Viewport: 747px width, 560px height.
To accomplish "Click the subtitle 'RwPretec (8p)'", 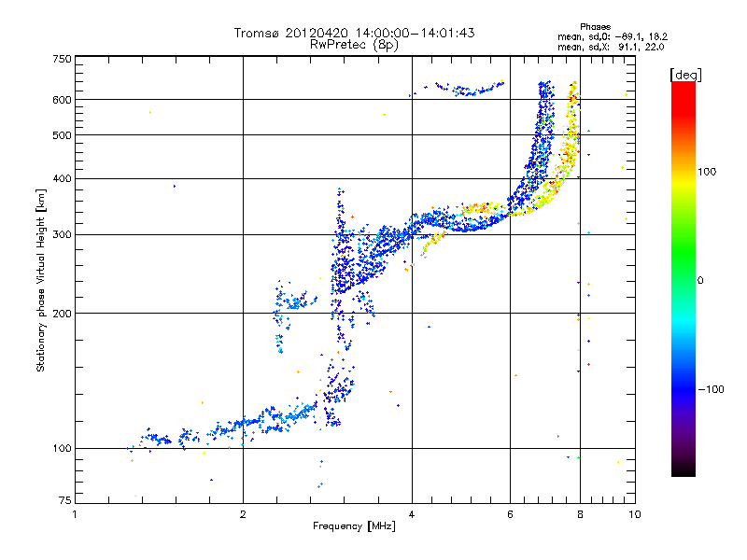I will click(354, 45).
